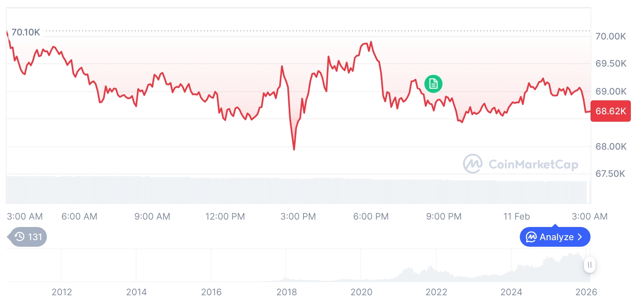The image size is (644, 301).
Task: Select 2022 on the navigator timeline
Action: click(436, 292)
